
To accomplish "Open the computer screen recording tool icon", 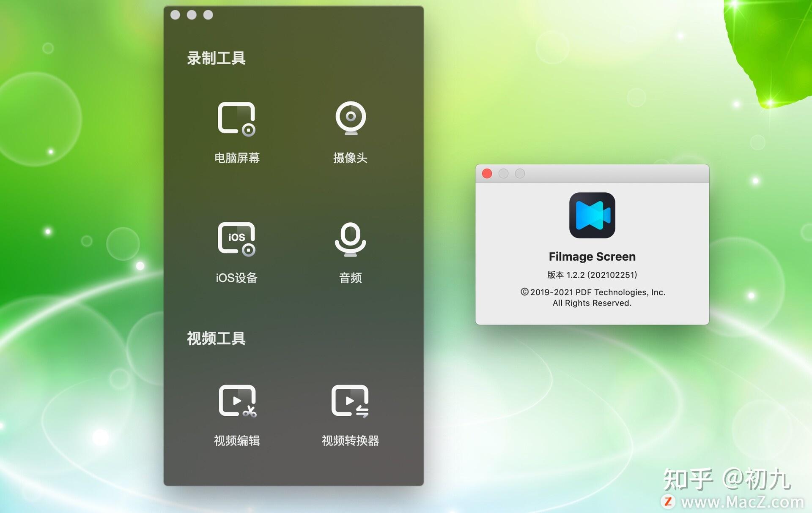I will click(x=236, y=119).
